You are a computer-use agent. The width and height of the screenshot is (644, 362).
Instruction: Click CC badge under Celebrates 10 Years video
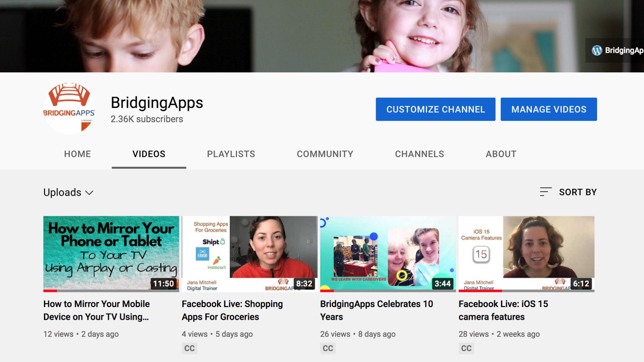pyautogui.click(x=328, y=348)
